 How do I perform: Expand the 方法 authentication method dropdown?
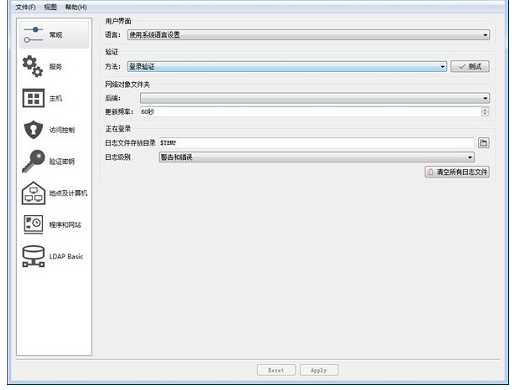[287, 66]
